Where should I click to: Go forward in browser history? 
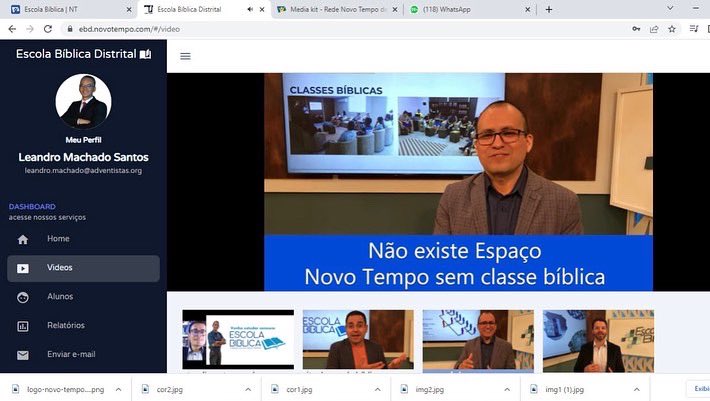[x=30, y=29]
